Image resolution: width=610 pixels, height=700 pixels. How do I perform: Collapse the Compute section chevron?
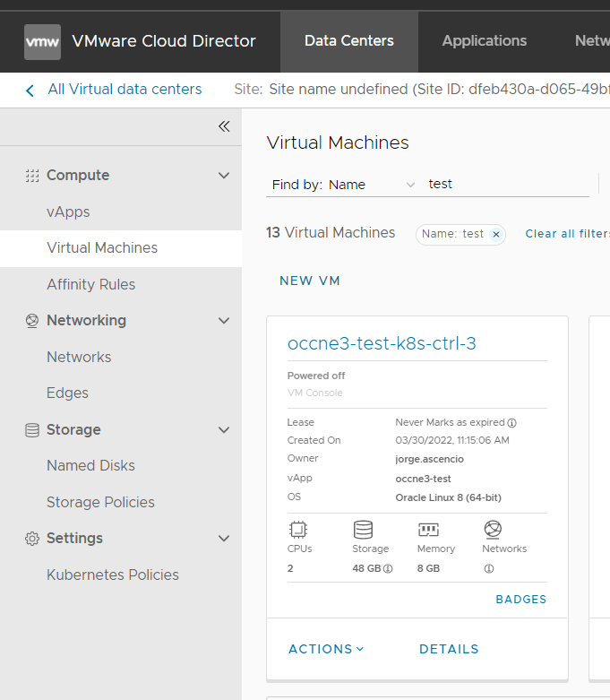(x=224, y=176)
